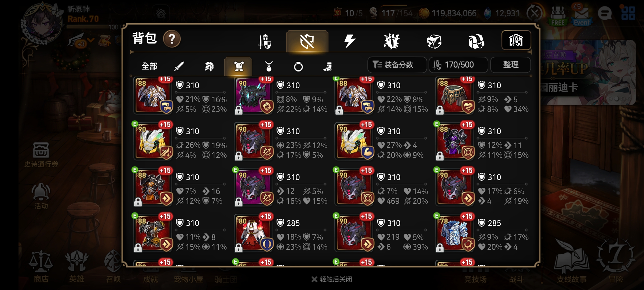Open the backpack-with-house icon tab

coord(516,40)
